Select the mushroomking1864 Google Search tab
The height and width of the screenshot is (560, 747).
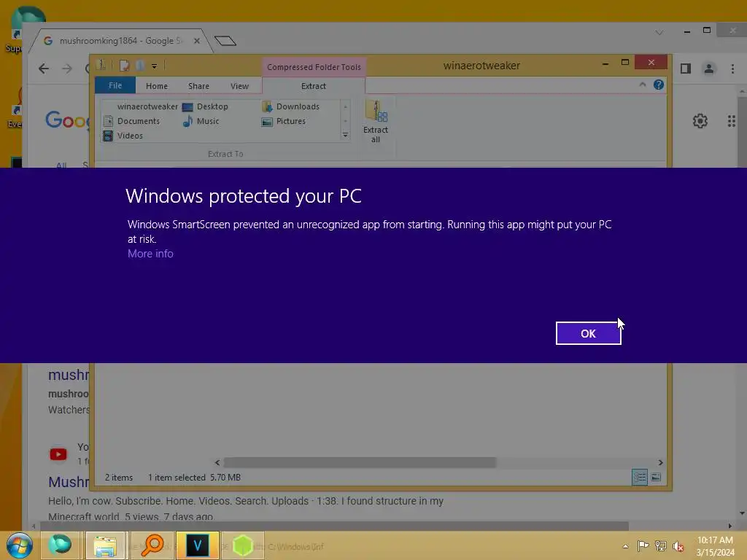point(121,41)
